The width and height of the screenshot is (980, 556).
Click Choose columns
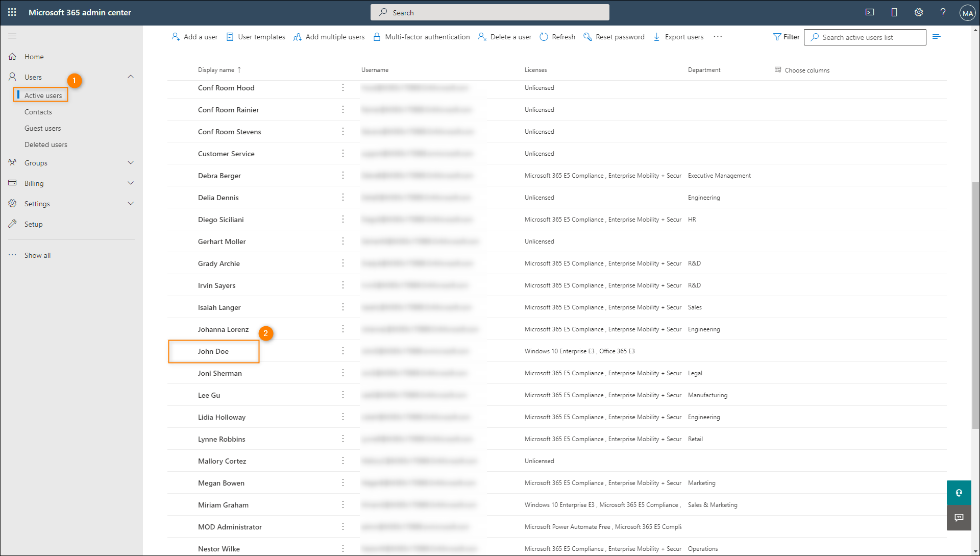(802, 70)
